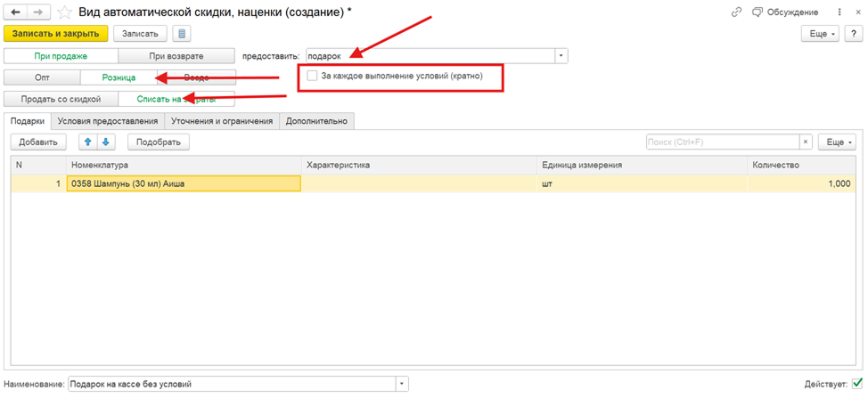Click the Подобрать button
This screenshot has height=398, width=868.
tap(159, 142)
